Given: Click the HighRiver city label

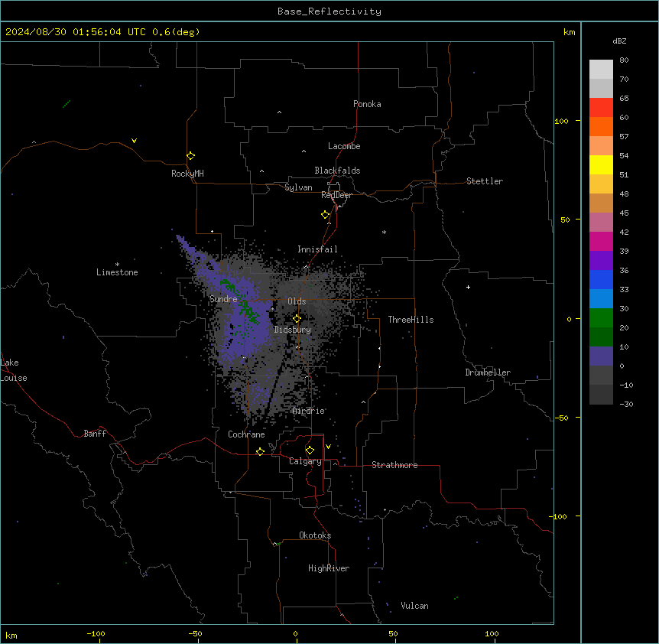Looking at the screenshot, I should [329, 568].
